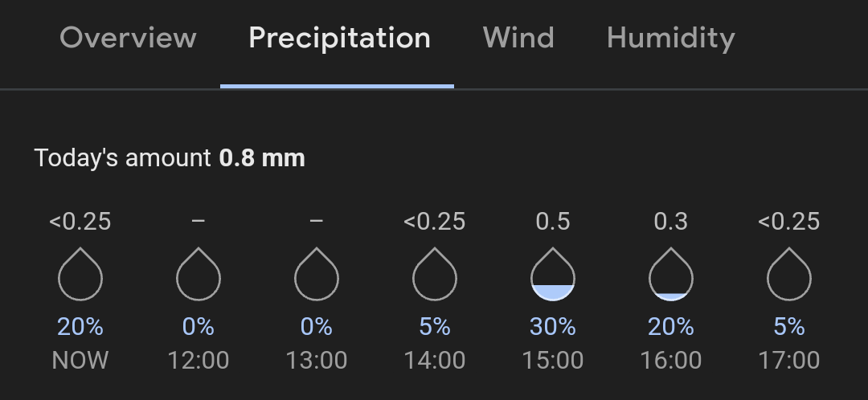Image resolution: width=868 pixels, height=400 pixels.
Task: Click the 20% chance above 16:00
Action: pos(671,327)
